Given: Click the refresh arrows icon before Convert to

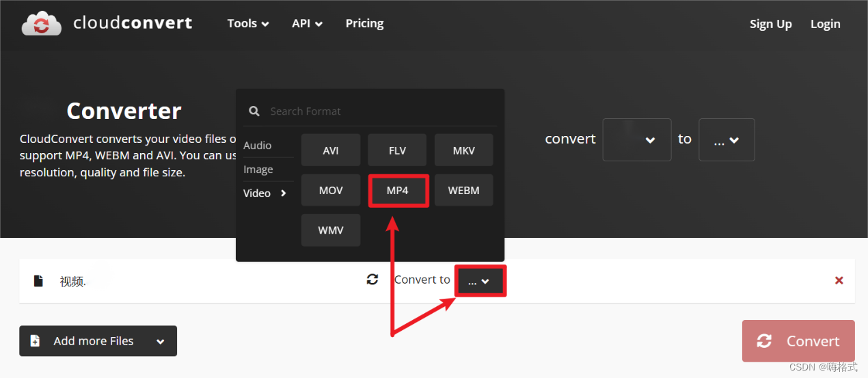Looking at the screenshot, I should [x=372, y=280].
